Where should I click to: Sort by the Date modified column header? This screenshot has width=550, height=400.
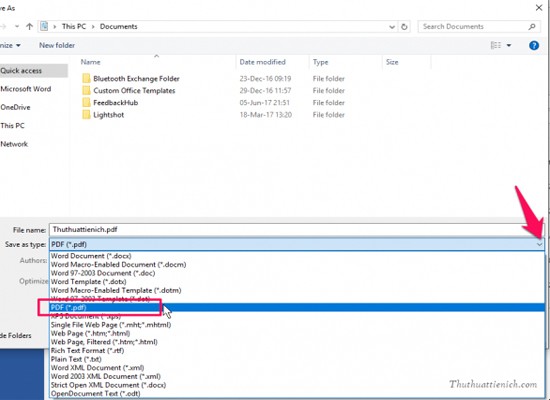[x=262, y=62]
